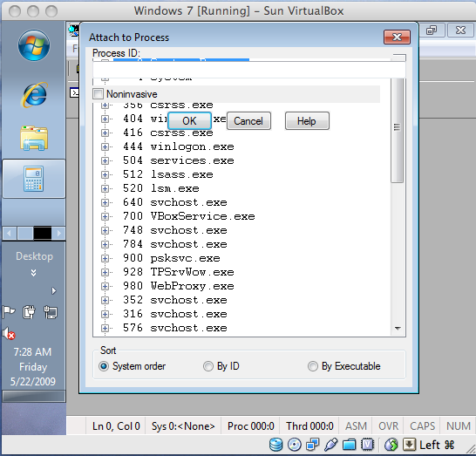The image size is (476, 456).
Task: Click the network tray icon
Action: (x=51, y=312)
